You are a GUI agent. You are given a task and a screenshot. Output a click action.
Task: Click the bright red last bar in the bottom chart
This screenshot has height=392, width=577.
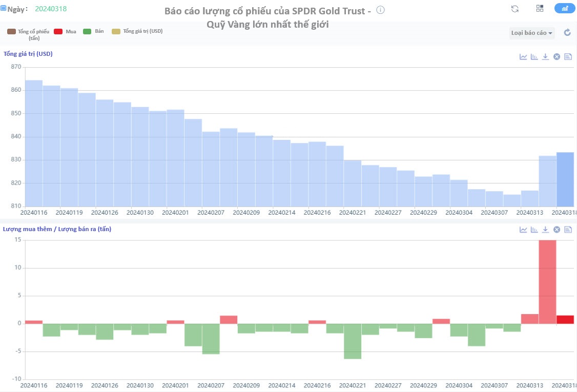pyautogui.click(x=565, y=320)
